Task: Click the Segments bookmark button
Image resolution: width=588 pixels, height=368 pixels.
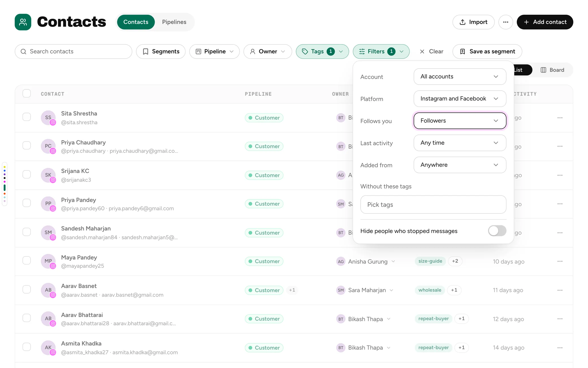Action: click(161, 52)
